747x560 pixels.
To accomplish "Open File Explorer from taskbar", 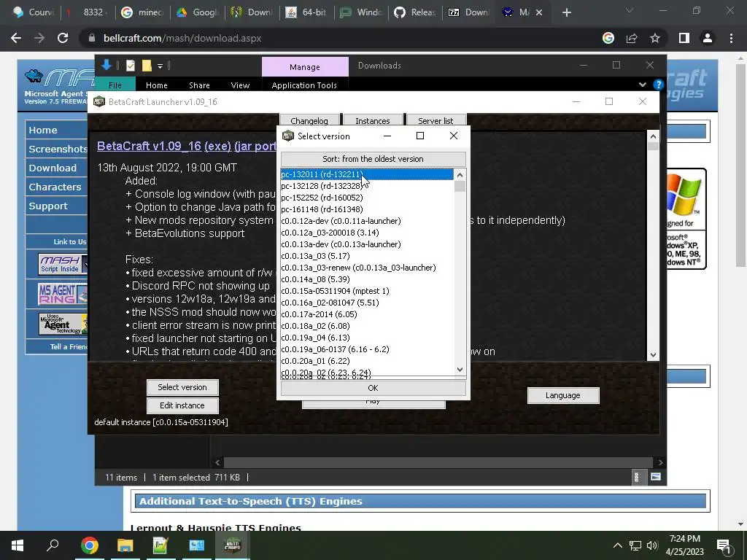I will (x=125, y=545).
